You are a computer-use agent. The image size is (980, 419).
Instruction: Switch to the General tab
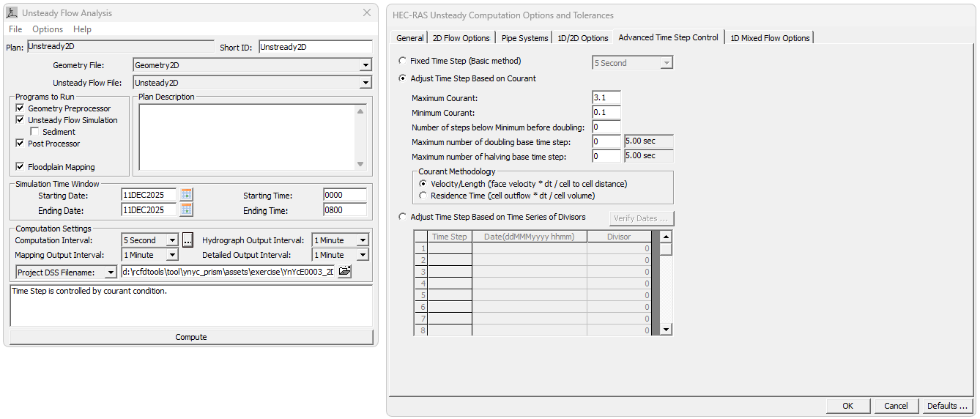pyautogui.click(x=410, y=38)
